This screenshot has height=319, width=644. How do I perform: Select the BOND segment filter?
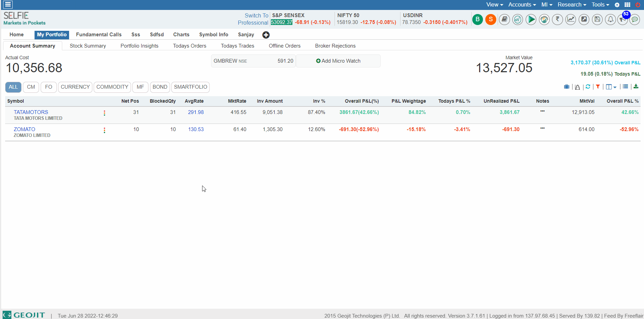pyautogui.click(x=160, y=87)
